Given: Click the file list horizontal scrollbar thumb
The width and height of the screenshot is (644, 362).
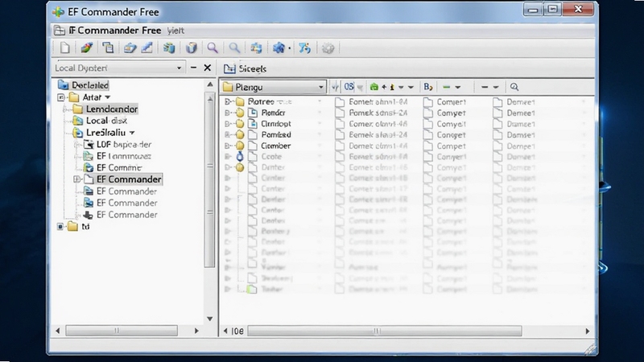Looking at the screenshot, I should [385, 331].
